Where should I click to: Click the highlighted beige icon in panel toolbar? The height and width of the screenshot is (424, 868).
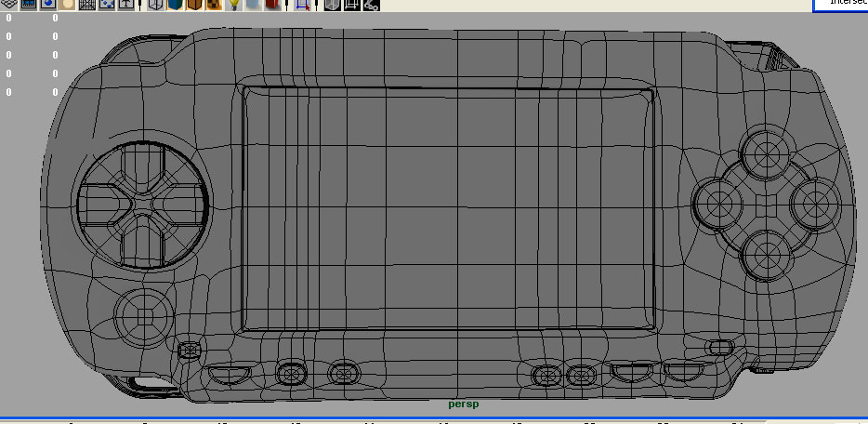point(68,5)
